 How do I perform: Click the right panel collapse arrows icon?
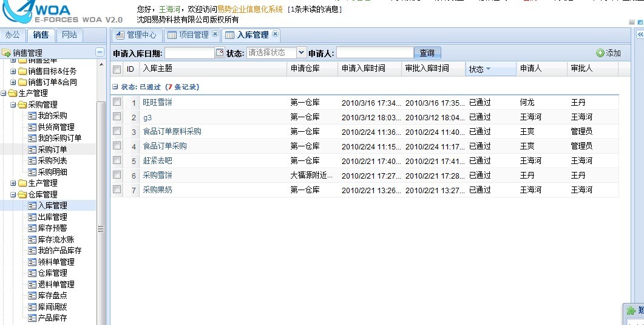point(640,35)
